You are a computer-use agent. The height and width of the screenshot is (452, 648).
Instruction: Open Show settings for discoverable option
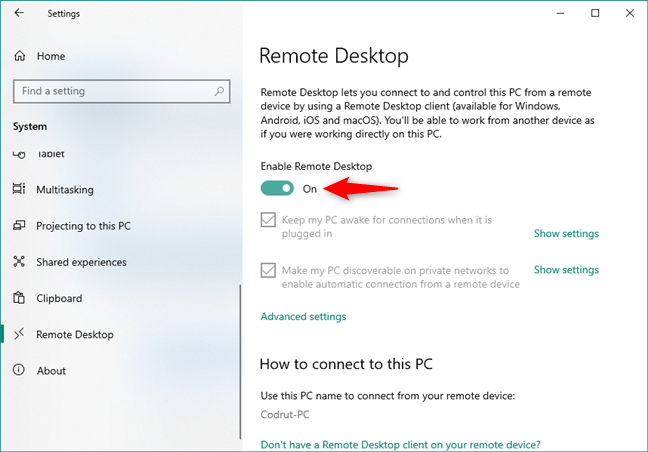tap(566, 270)
